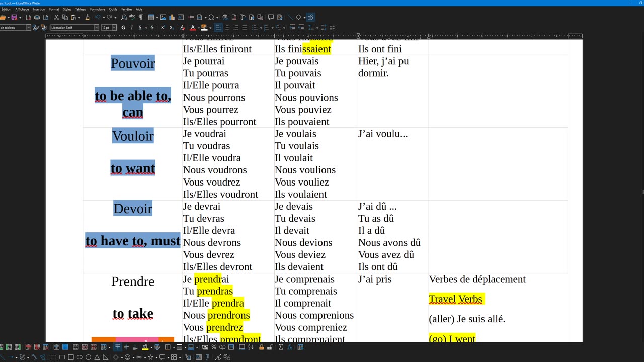The image size is (644, 362).
Task: Select the Isosceles Triangle drawing tool
Action: point(97,357)
